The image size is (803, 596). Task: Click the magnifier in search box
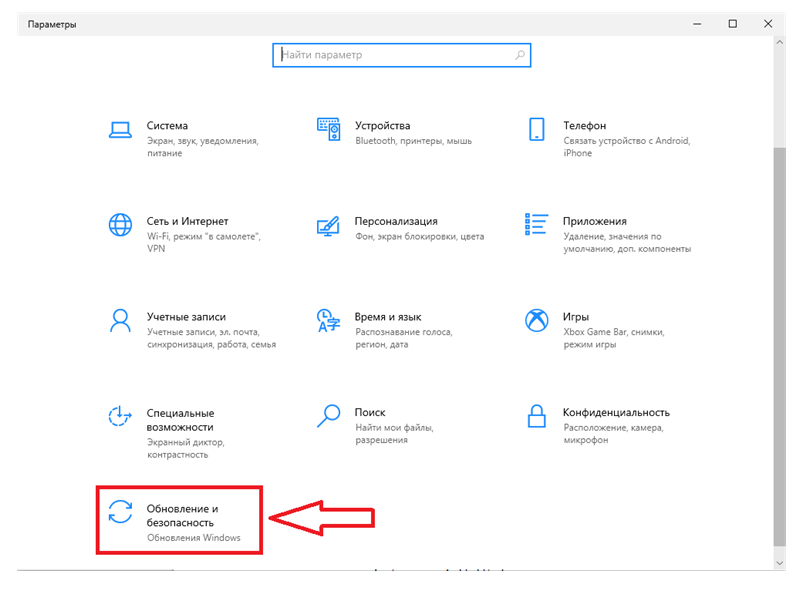tap(520, 55)
